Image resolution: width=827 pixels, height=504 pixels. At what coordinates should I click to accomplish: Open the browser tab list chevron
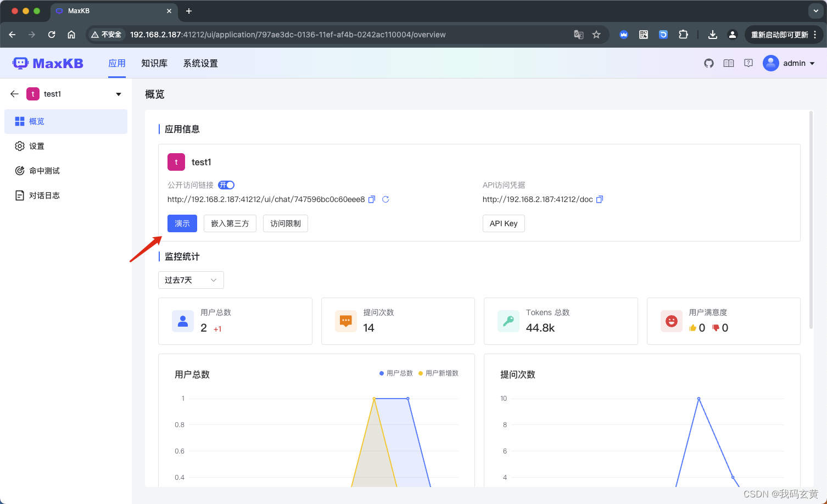tap(816, 11)
